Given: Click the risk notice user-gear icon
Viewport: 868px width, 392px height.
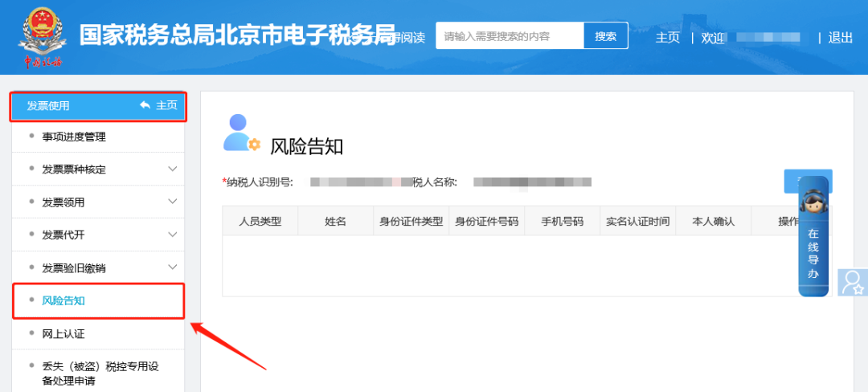Looking at the screenshot, I should pos(241,133).
